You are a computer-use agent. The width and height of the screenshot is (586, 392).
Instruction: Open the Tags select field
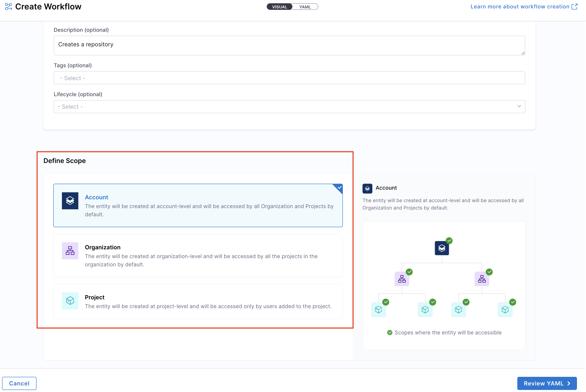point(289,78)
